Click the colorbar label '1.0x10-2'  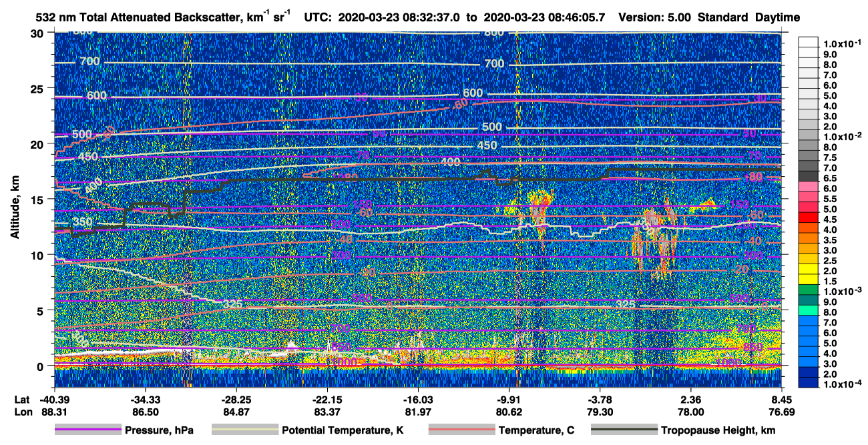click(x=843, y=136)
